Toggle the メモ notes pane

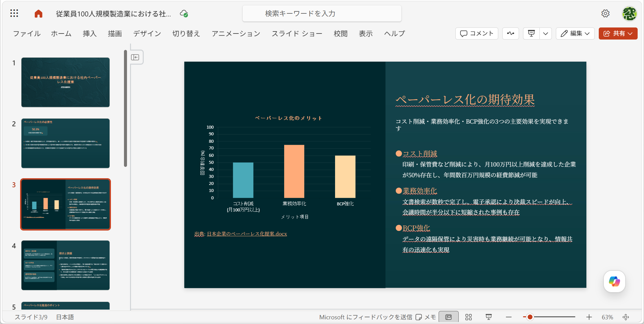pyautogui.click(x=426, y=317)
